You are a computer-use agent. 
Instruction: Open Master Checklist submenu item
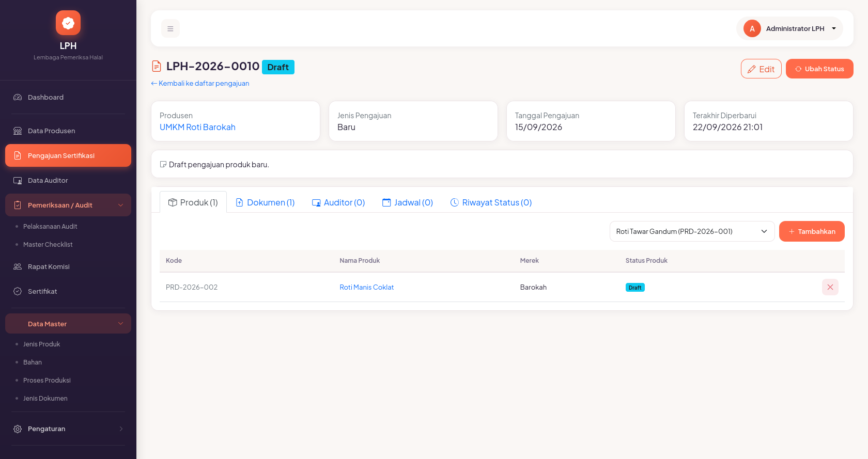48,244
